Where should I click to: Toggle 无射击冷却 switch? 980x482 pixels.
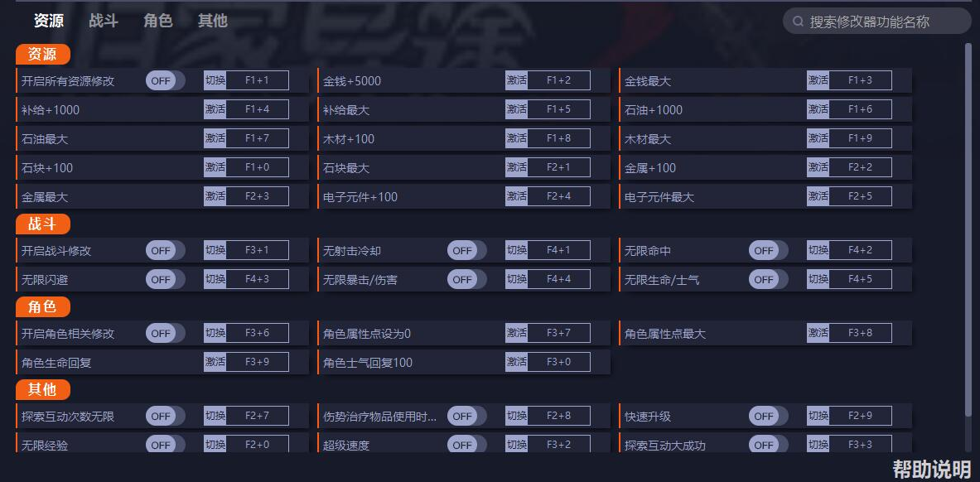coord(466,250)
